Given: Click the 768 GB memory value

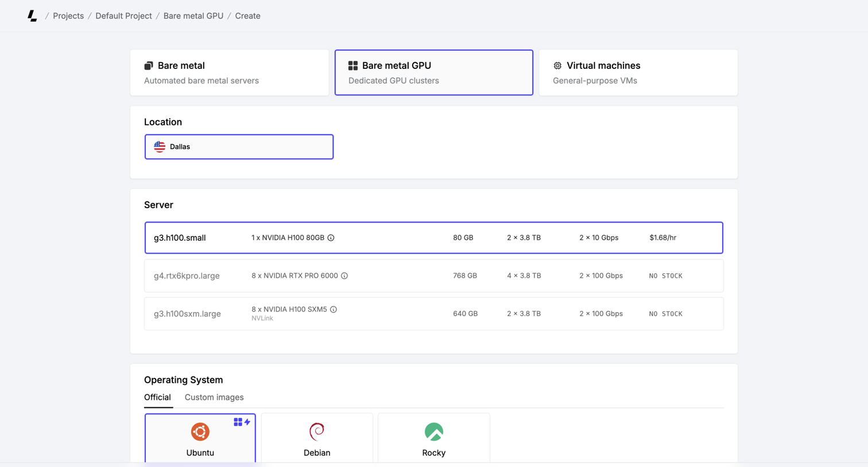Looking at the screenshot, I should [x=465, y=276].
